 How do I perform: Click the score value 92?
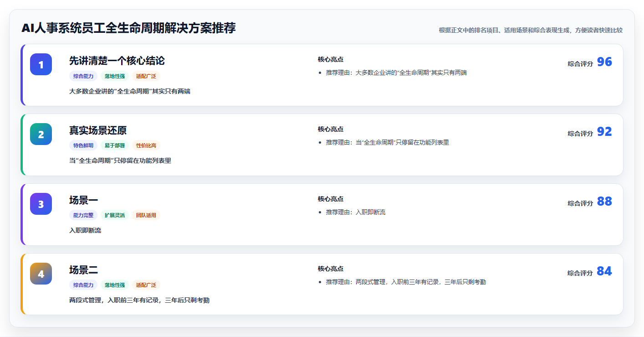pos(604,132)
